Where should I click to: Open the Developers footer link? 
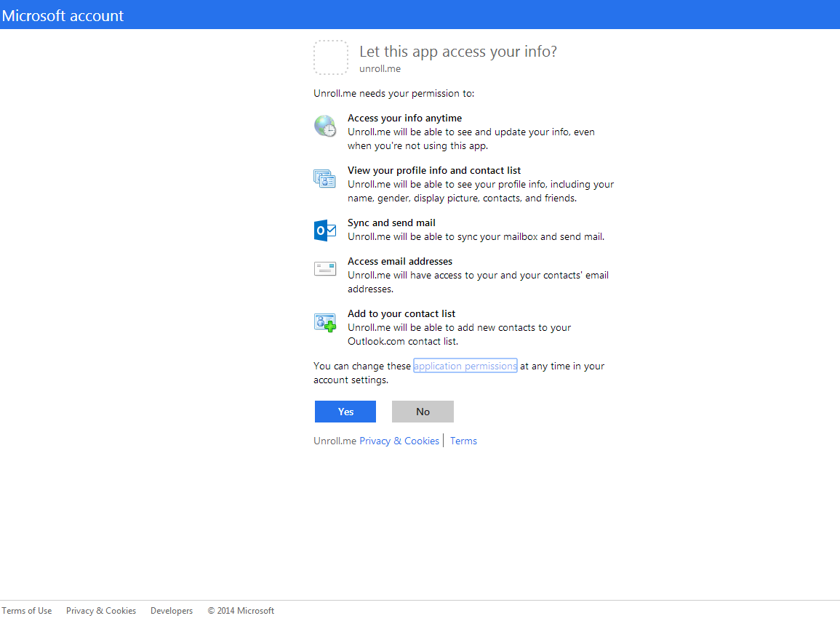point(172,611)
